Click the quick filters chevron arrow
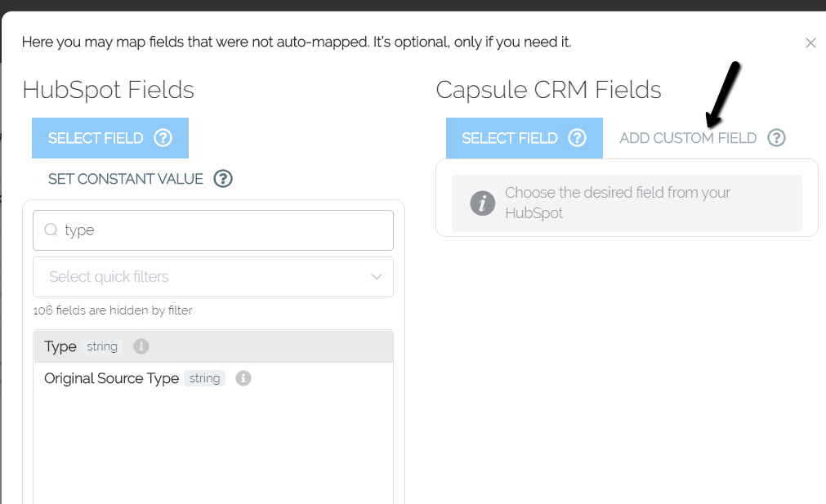The image size is (826, 504). (376, 277)
